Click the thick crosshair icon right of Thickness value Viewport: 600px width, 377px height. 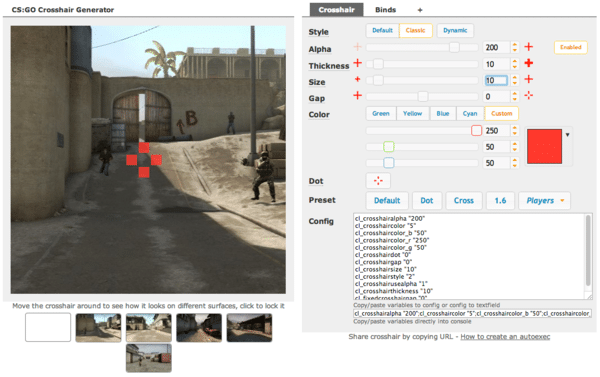[528, 63]
